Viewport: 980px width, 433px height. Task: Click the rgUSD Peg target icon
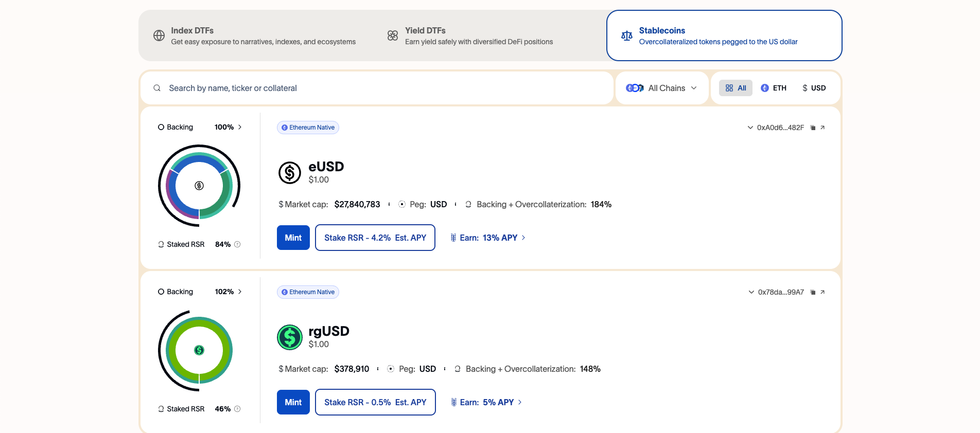click(391, 369)
